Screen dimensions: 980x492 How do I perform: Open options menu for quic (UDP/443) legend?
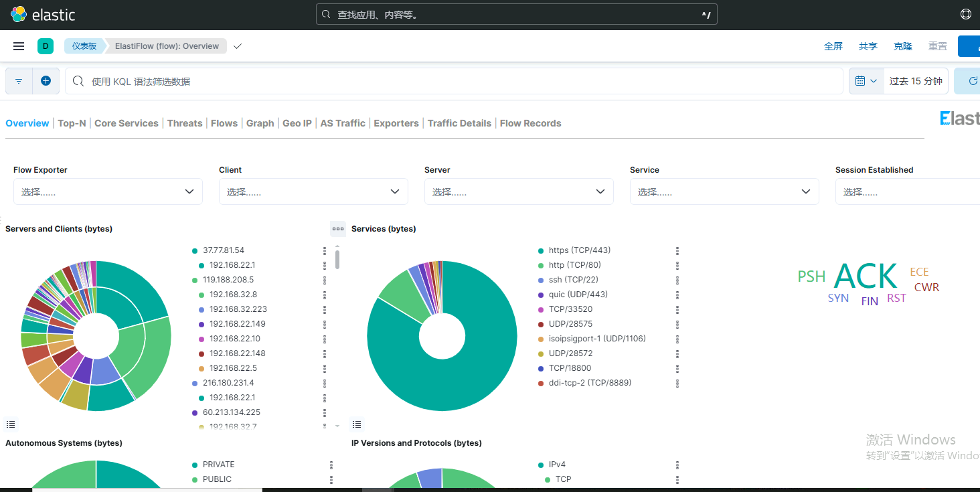point(677,295)
